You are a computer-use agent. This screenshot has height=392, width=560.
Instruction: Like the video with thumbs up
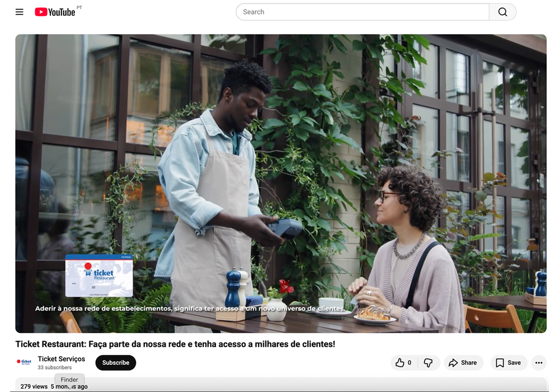(404, 363)
